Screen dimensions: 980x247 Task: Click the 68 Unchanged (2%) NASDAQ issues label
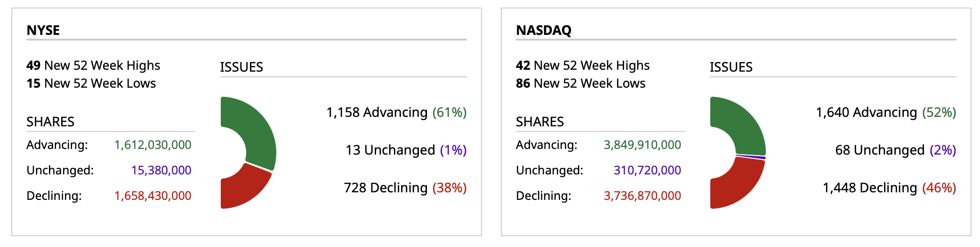point(896,150)
